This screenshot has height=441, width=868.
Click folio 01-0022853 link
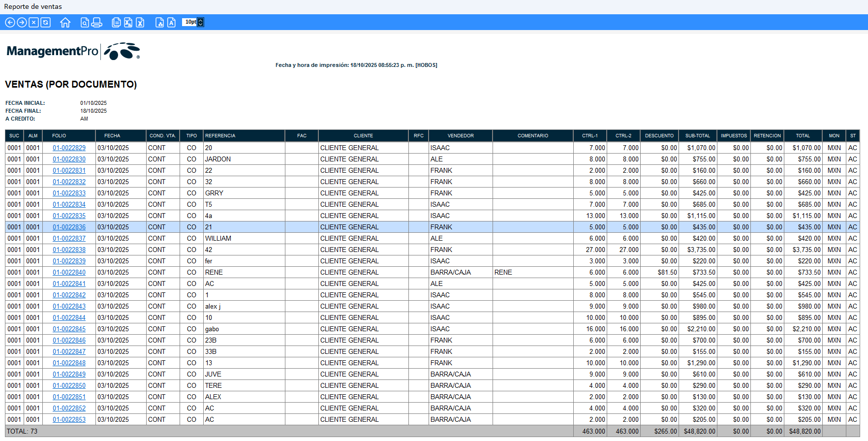(69, 419)
